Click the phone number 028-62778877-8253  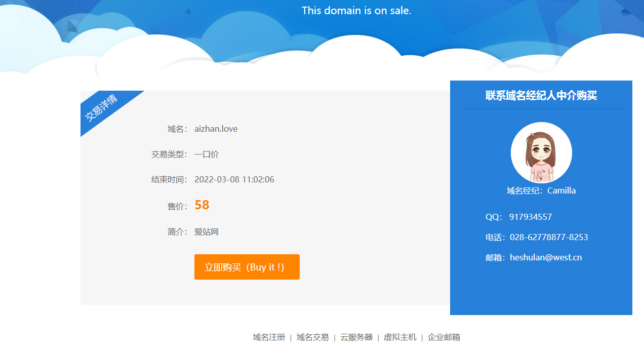pyautogui.click(x=548, y=238)
